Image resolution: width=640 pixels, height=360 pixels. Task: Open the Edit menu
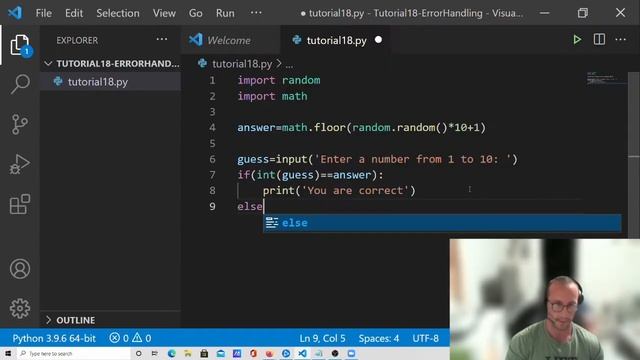tap(74, 13)
